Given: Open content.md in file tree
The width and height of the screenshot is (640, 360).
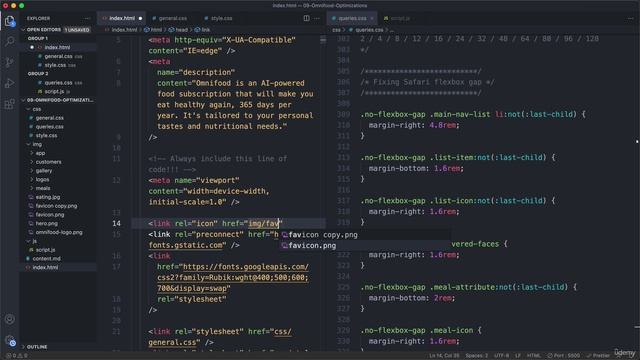Looking at the screenshot, I should coord(46,259).
